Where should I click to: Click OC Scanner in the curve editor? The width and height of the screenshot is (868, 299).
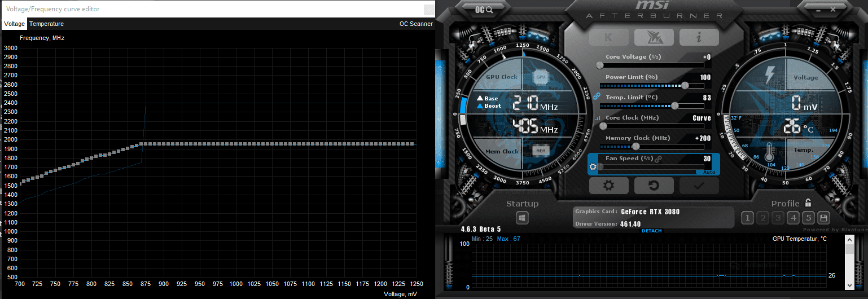click(x=416, y=24)
